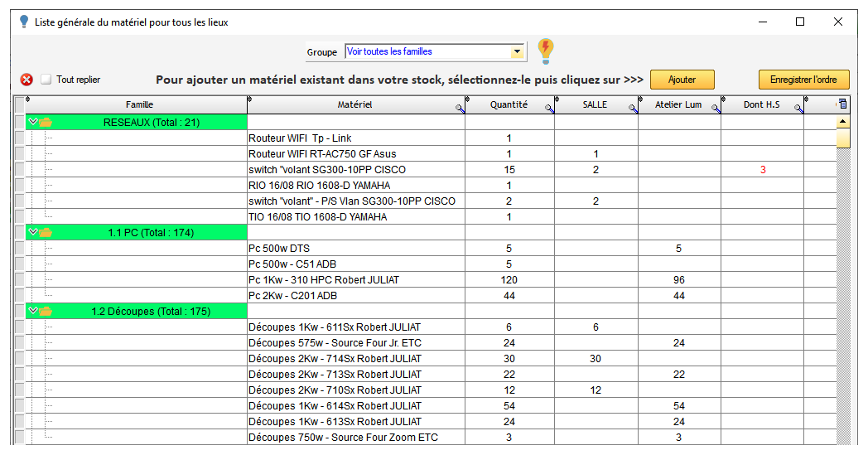Screen dimensions: 868x460
Task: Open the Matériel column search magnifier
Action: coord(460,109)
